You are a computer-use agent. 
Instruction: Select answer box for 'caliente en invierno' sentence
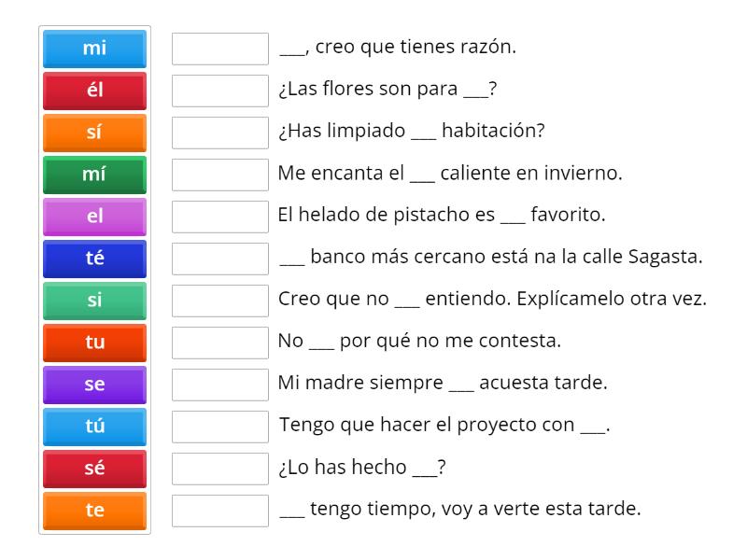pos(220,175)
